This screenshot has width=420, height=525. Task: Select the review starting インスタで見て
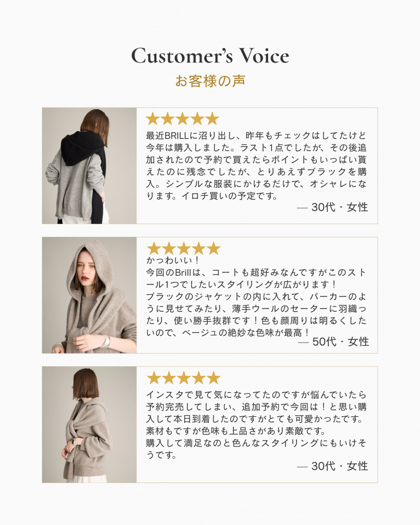point(256,425)
